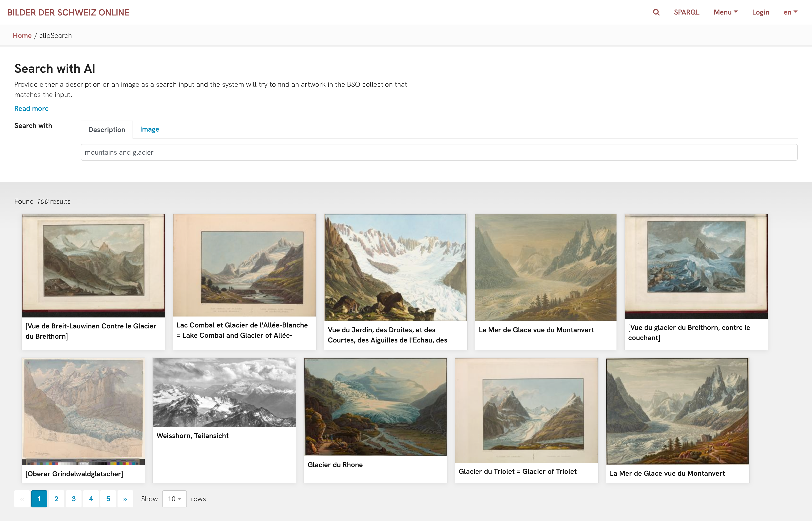Open Lac Combal et Glacier thumbnail
Screen dimensions: 812x521
tap(244, 265)
